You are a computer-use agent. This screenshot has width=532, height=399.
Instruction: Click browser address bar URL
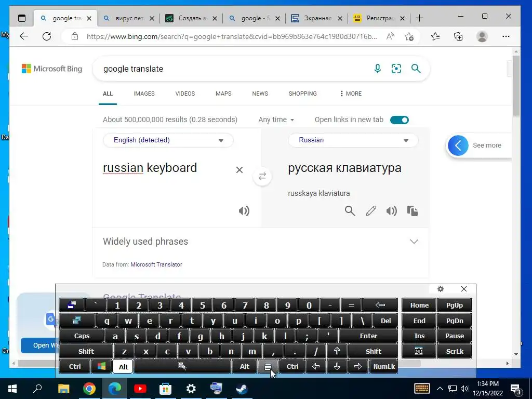[x=232, y=36]
